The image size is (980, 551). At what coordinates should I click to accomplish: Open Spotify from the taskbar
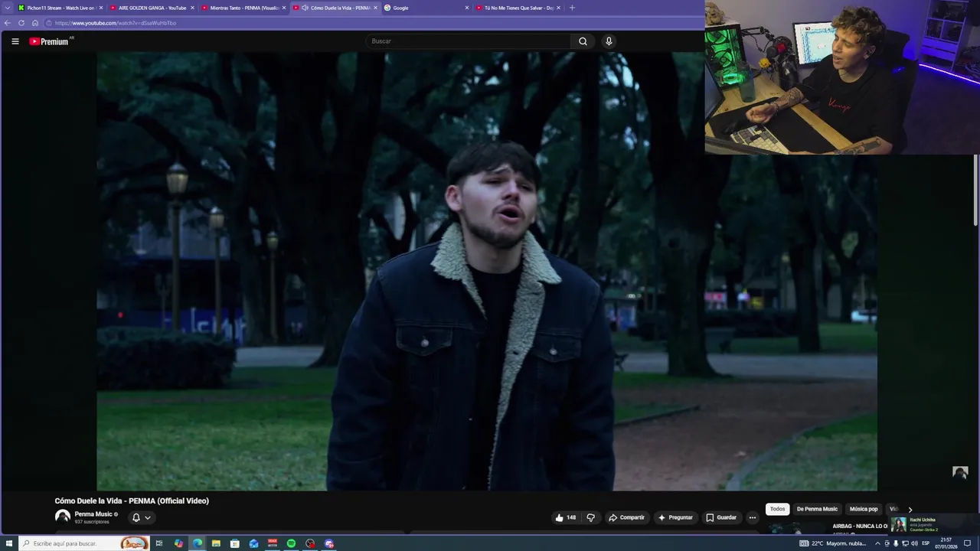pos(291,543)
